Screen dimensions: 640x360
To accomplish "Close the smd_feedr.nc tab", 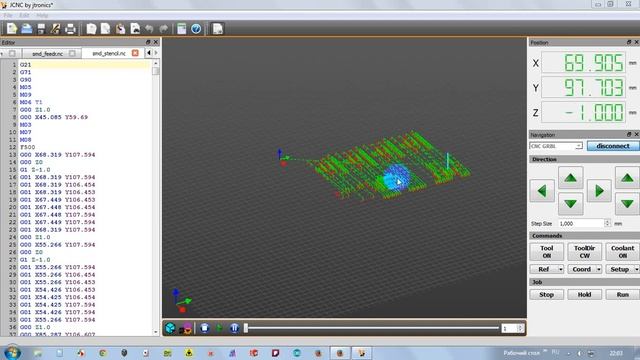I will pos(72,53).
